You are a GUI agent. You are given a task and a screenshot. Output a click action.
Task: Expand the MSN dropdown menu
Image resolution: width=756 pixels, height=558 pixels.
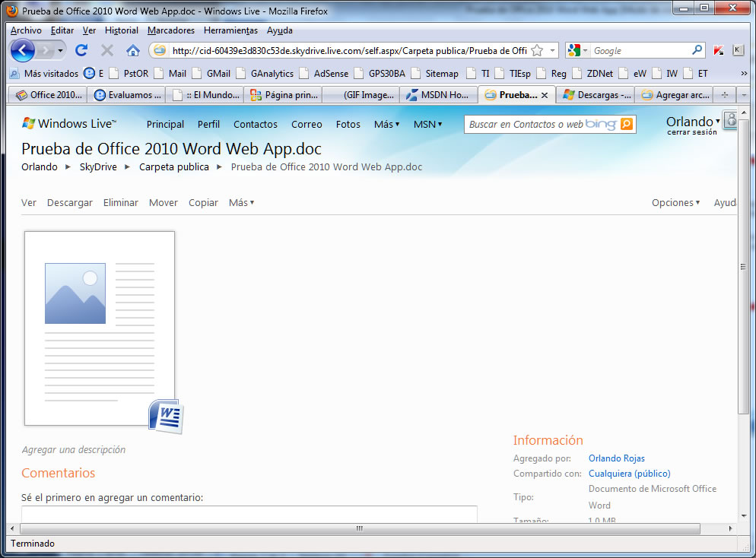click(x=427, y=125)
